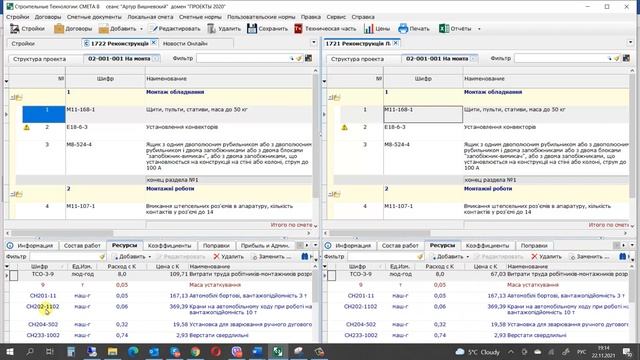This screenshot has height=360, width=640.
Task: Switch to the Новости Онлайн tab
Action: click(185, 43)
